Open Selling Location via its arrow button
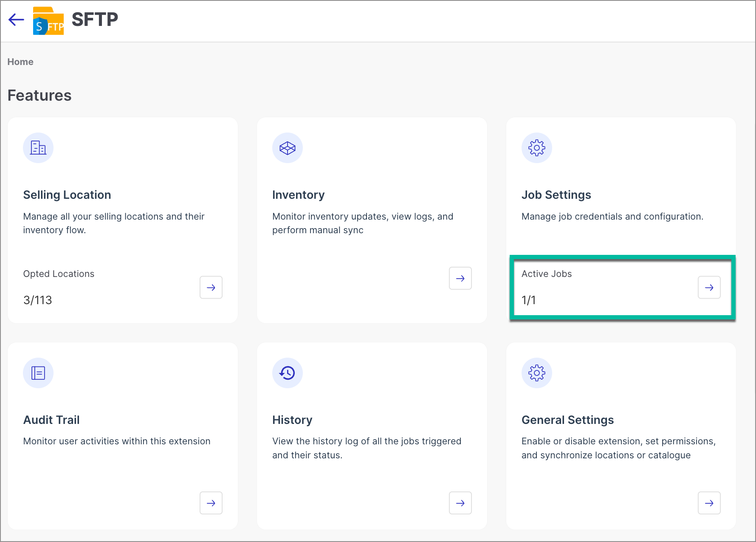Image resolution: width=756 pixels, height=542 pixels. tap(211, 288)
